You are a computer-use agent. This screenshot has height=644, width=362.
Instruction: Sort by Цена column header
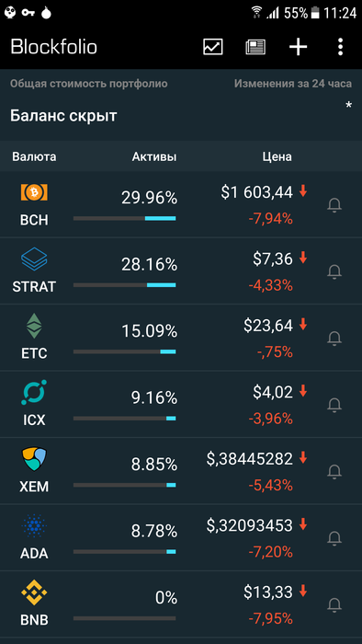277,156
